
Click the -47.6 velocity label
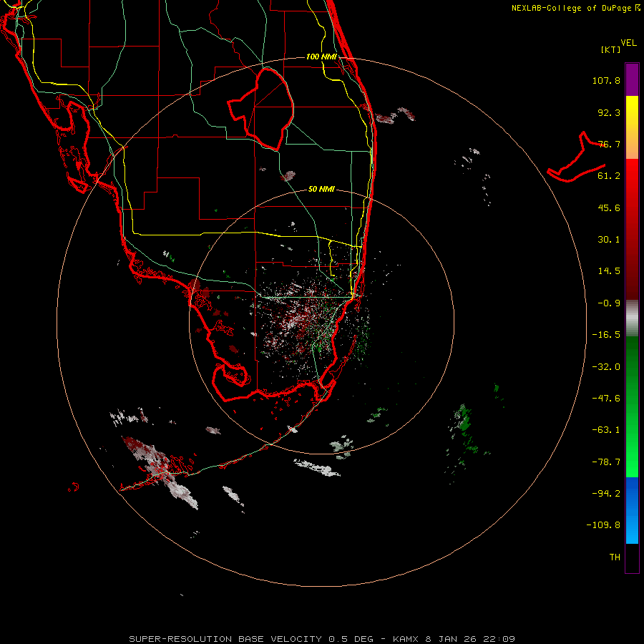(606, 399)
